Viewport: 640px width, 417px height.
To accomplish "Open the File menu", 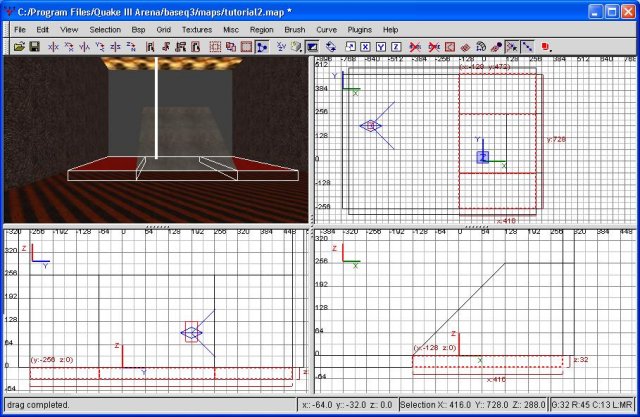I will point(20,30).
